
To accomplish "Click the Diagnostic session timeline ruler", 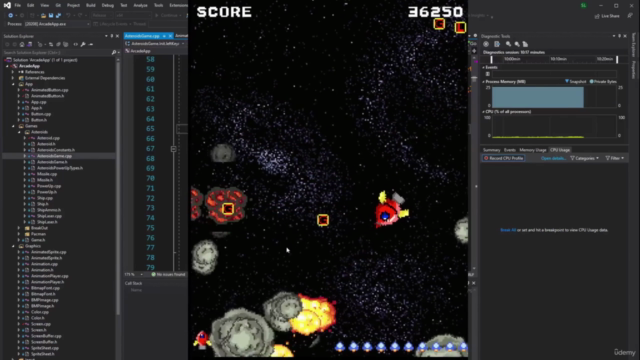I will (554, 59).
